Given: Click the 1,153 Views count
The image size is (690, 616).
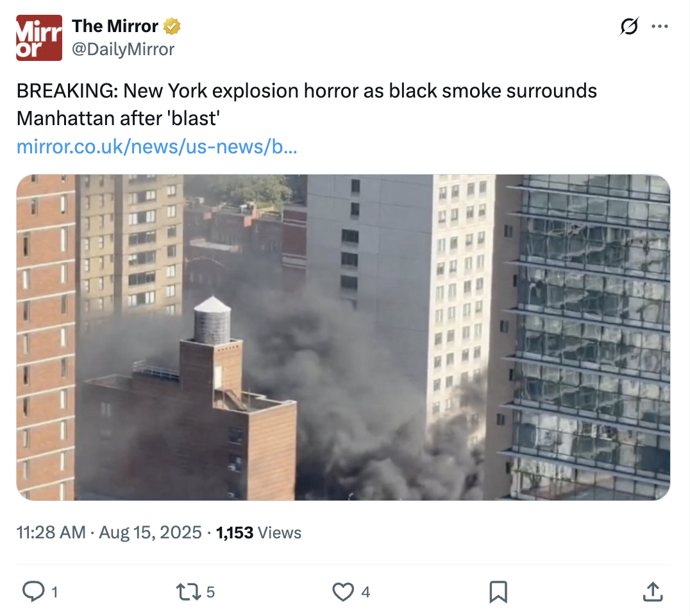Looking at the screenshot, I should (259, 533).
